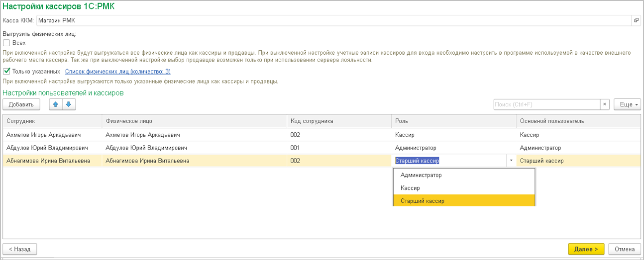Click the Поиск search field
The height and width of the screenshot is (260, 644).
pyautogui.click(x=546, y=104)
